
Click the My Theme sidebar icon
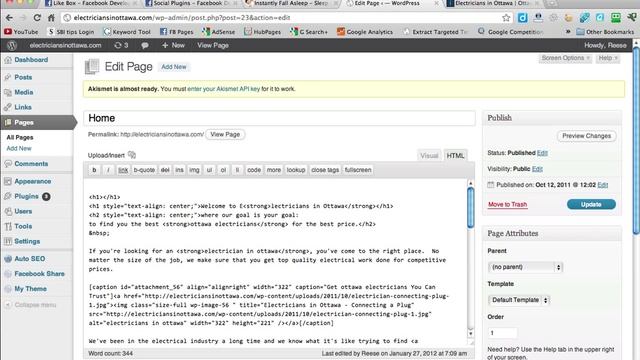click(8, 289)
